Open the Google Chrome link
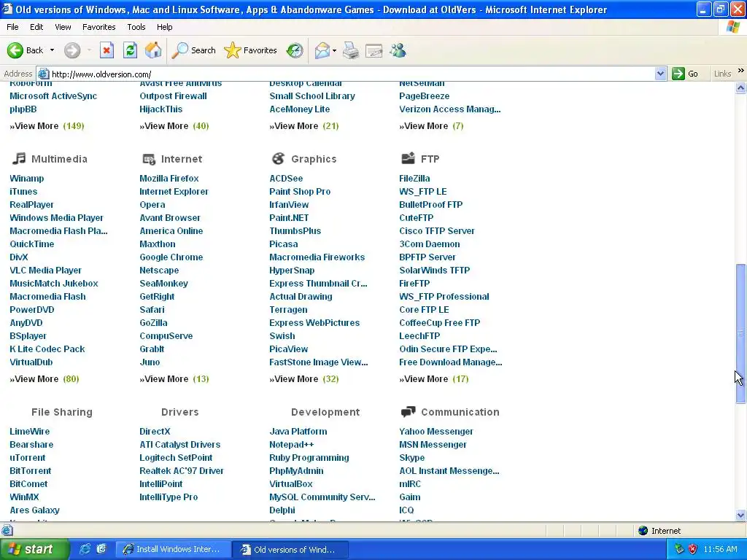Viewport: 747px width, 560px height. tap(171, 257)
